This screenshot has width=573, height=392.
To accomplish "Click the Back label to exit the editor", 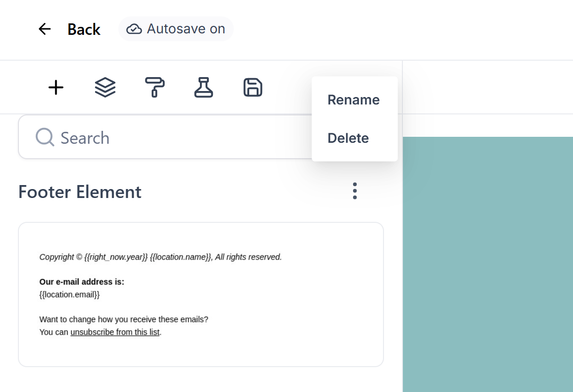I will click(x=84, y=29).
